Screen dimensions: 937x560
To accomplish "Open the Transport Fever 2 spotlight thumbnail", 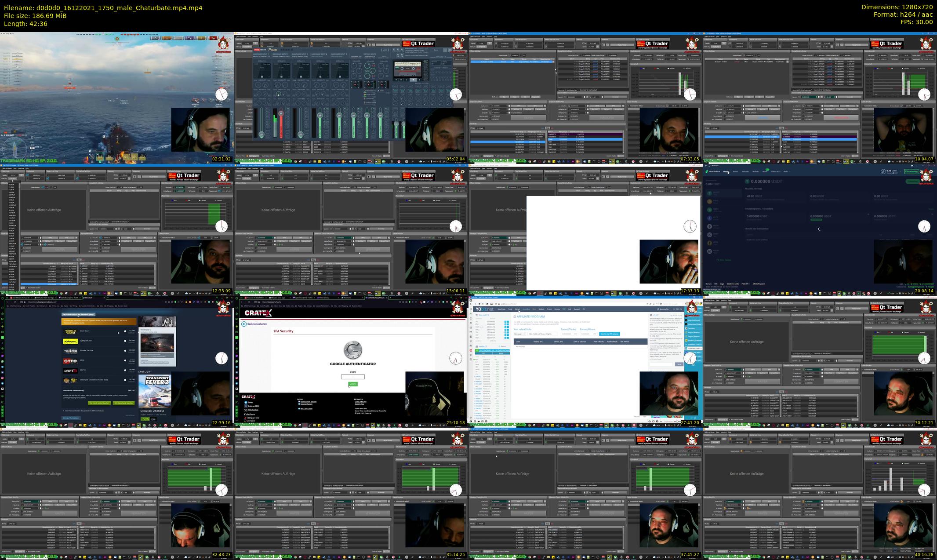I will click(155, 391).
